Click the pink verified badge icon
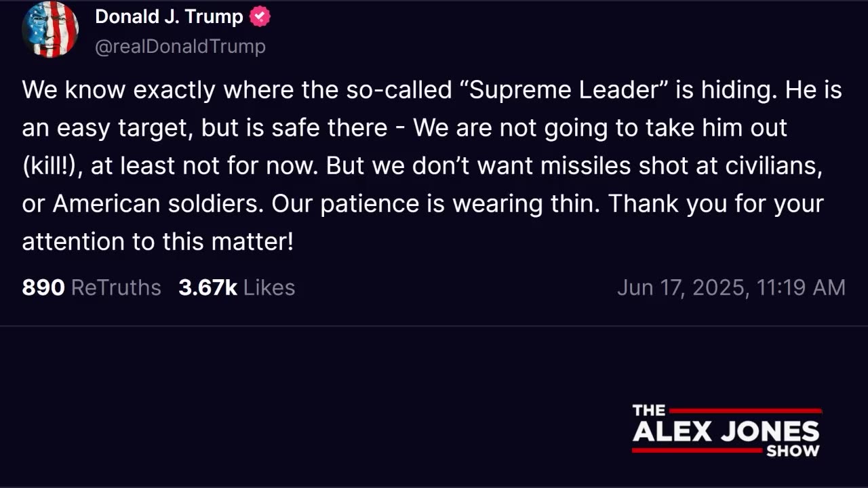This screenshot has height=488, width=868. [260, 17]
